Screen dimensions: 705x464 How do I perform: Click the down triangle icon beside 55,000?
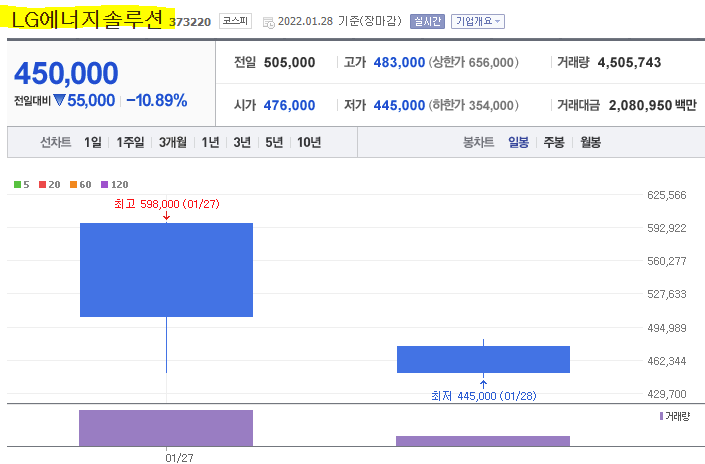(59, 100)
